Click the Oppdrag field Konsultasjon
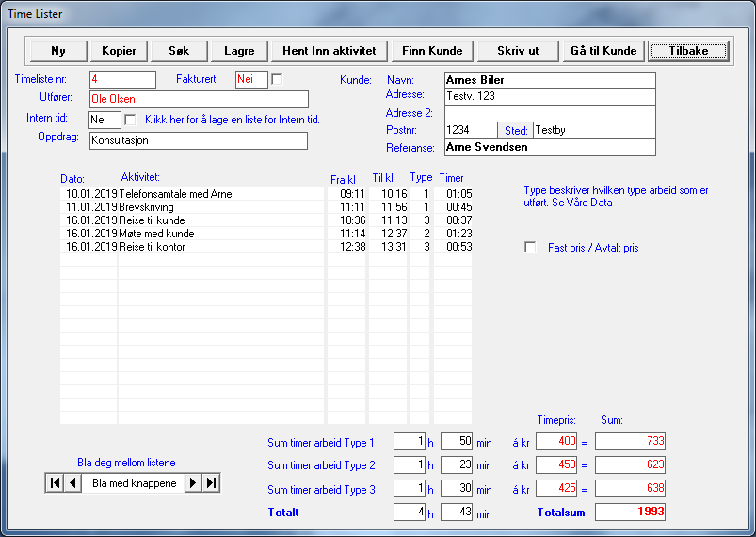The image size is (756, 537). pyautogui.click(x=199, y=141)
